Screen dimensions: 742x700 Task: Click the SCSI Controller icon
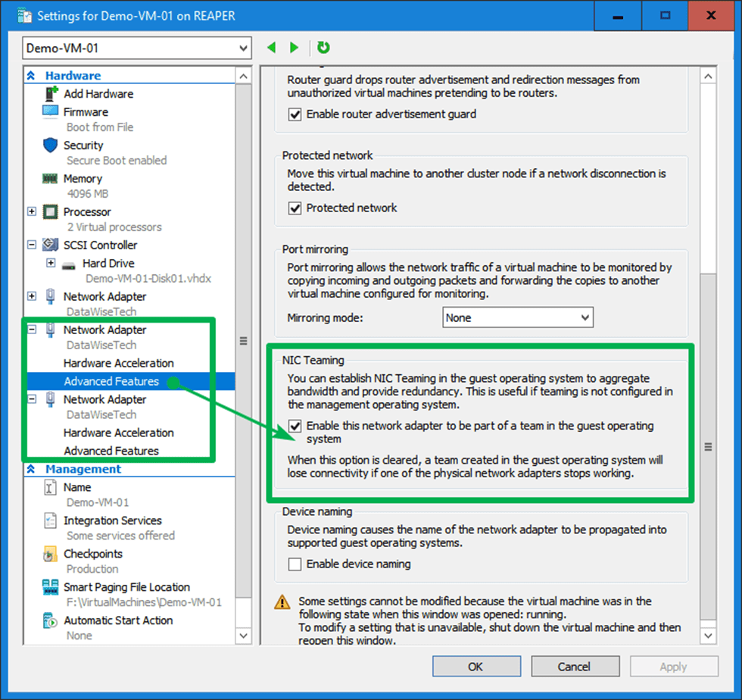(x=50, y=245)
